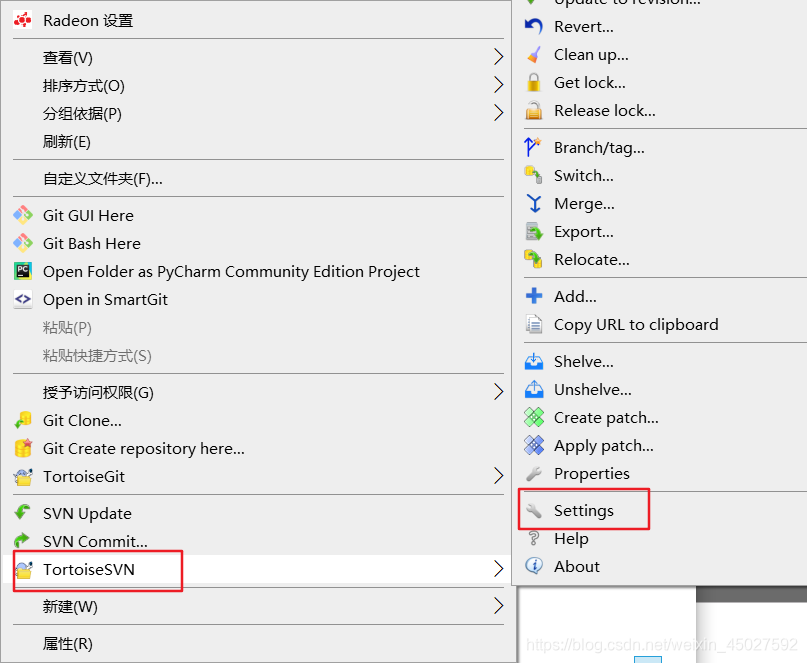807x663 pixels.
Task: Expand the 新建(W) submenu arrow
Action: (498, 606)
